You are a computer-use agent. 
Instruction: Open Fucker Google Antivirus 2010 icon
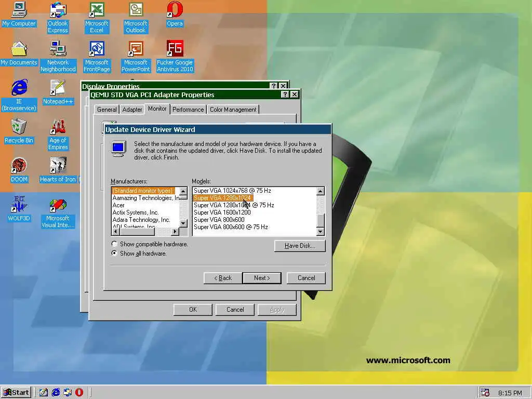pyautogui.click(x=175, y=57)
